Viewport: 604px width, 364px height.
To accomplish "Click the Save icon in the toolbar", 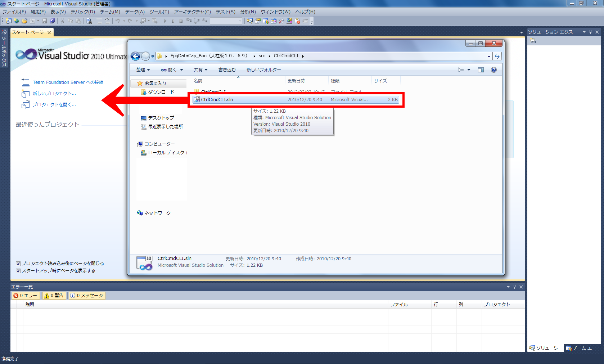I will (44, 21).
